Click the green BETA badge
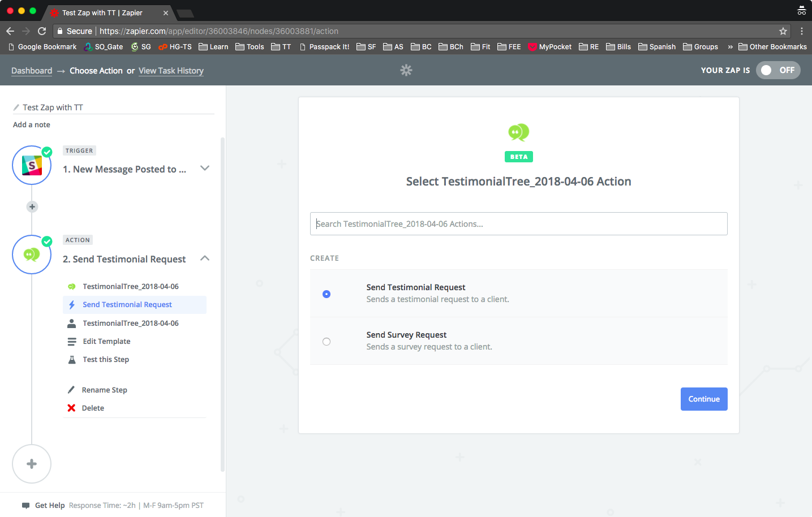The width and height of the screenshot is (812, 517). (x=519, y=157)
